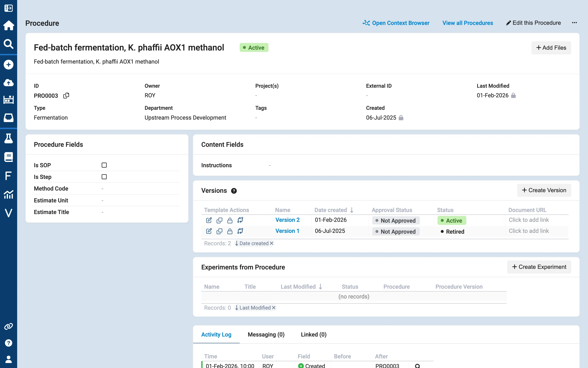Click Not Approved badge for Version 2
Viewport: 588px width, 368px height.
point(395,221)
